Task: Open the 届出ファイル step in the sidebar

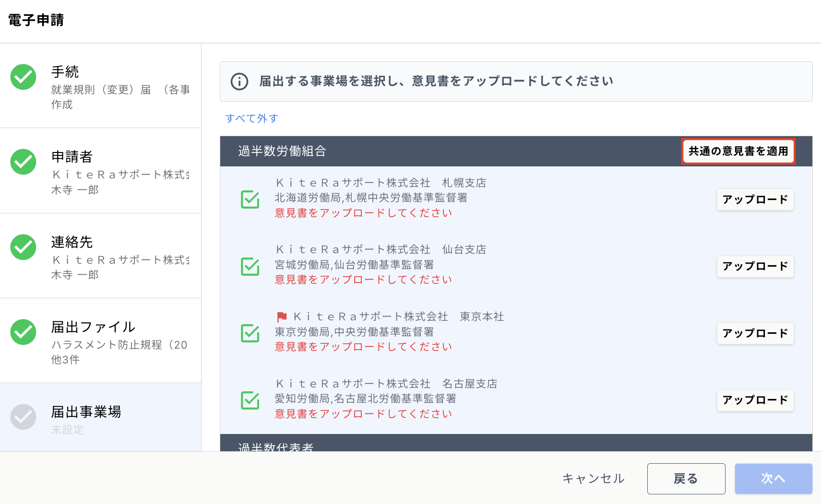Action: click(100, 340)
